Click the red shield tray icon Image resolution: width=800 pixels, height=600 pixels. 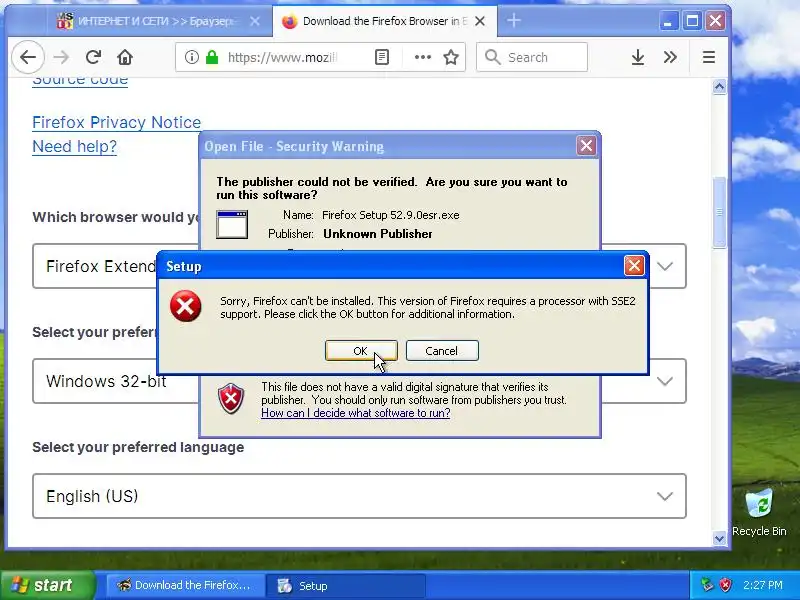725,585
